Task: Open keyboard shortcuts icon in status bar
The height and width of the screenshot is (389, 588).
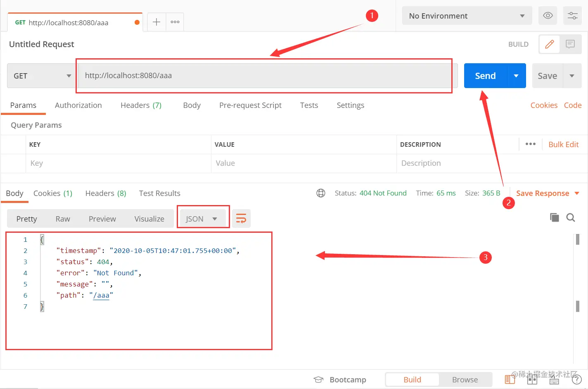Action: [554, 379]
